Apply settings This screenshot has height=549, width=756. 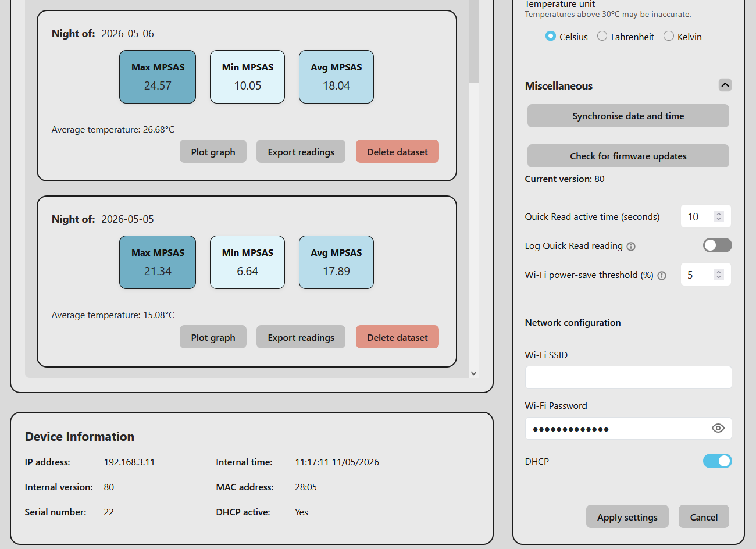pos(627,517)
